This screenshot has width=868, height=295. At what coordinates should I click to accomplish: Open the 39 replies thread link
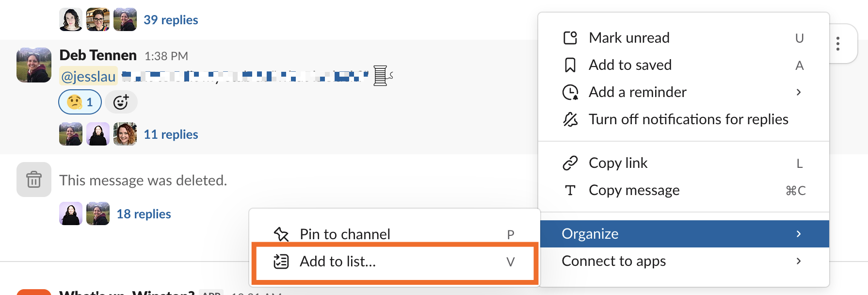pyautogui.click(x=171, y=20)
